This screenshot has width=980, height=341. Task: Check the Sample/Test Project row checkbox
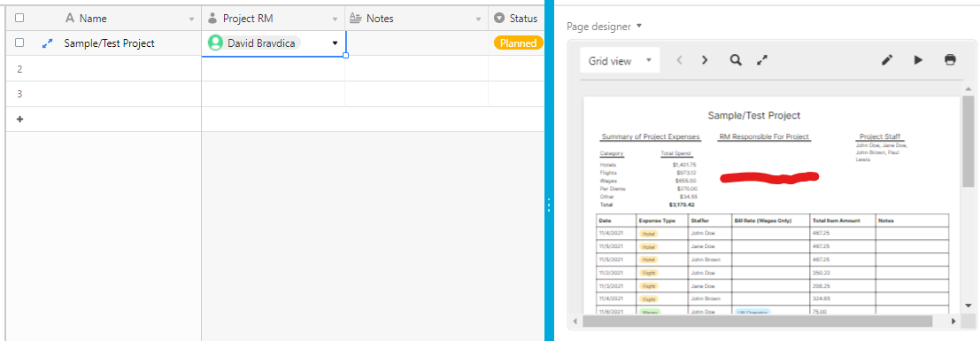19,43
